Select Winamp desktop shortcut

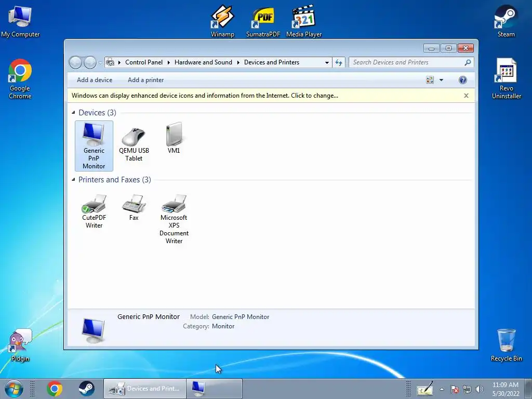[x=222, y=21]
